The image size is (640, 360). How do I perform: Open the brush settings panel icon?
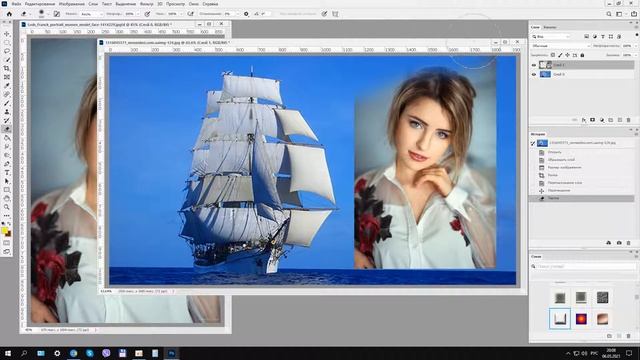point(57,14)
